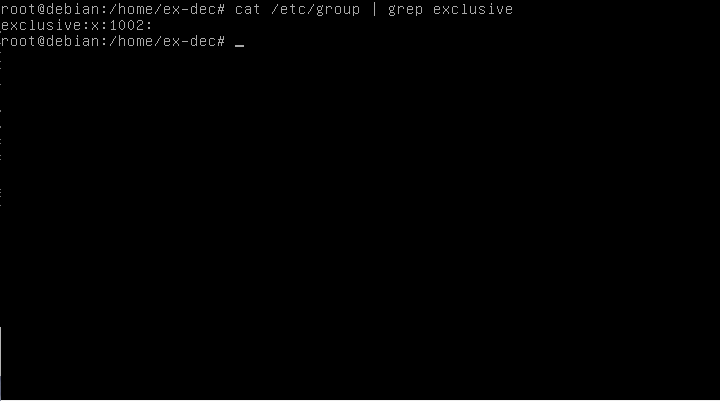Click 'debian' hostname in the last prompt
The height and width of the screenshot is (401, 720).
pyautogui.click(x=73, y=41)
